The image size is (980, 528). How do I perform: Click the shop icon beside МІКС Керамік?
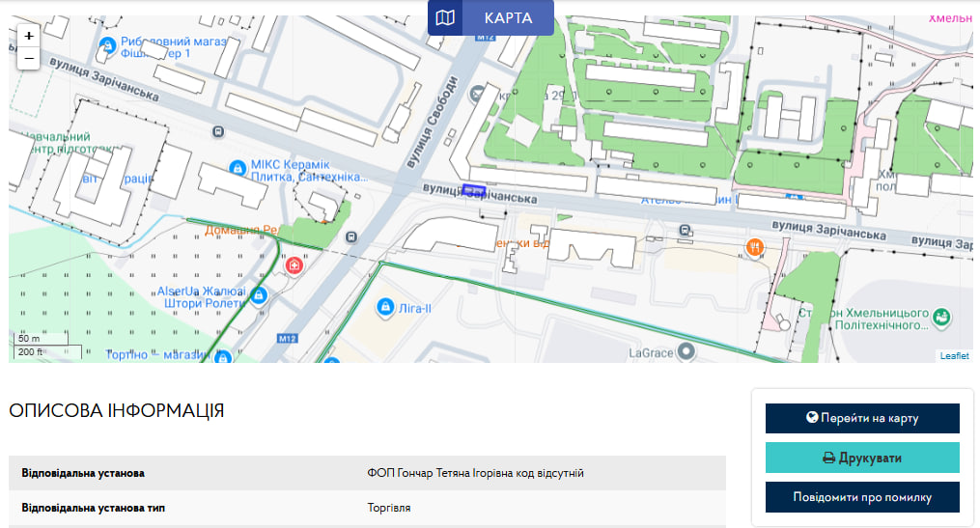pos(237,169)
